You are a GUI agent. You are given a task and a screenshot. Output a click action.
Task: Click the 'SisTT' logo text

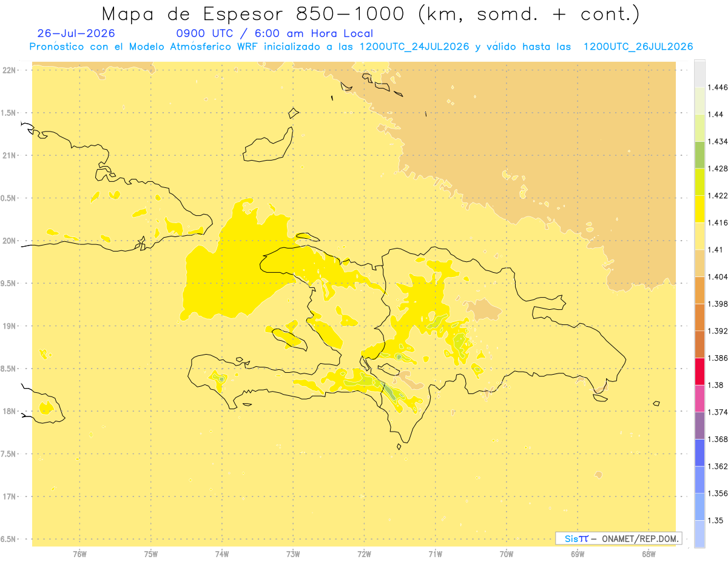pyautogui.click(x=576, y=538)
